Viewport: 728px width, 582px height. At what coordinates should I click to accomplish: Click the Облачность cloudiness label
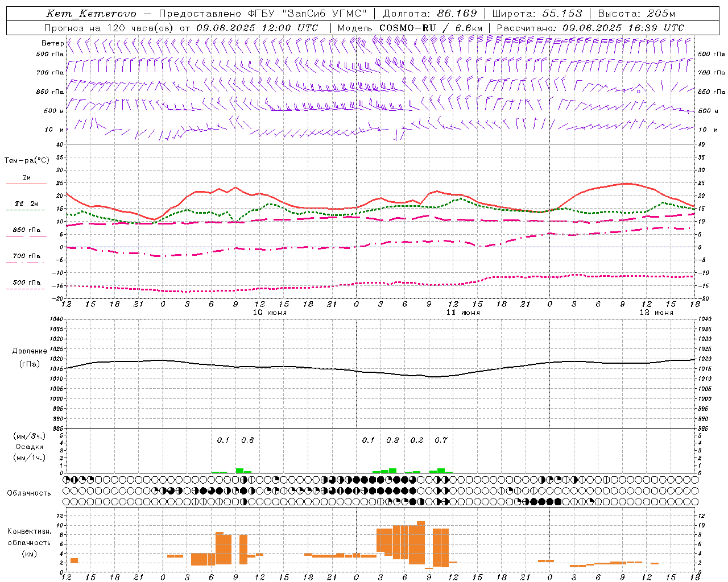tap(29, 493)
